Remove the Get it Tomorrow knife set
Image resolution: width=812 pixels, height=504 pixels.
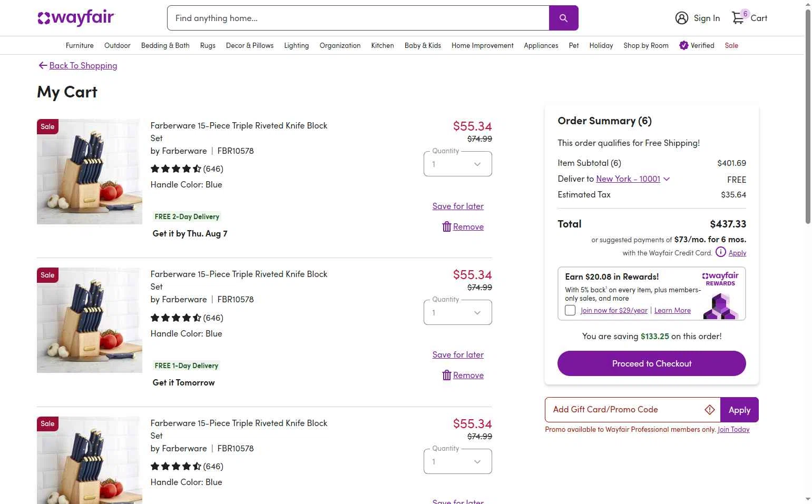pos(468,375)
